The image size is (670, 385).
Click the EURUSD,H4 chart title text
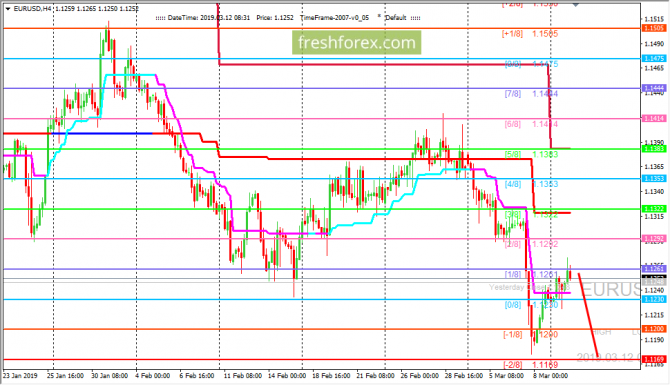(31, 9)
